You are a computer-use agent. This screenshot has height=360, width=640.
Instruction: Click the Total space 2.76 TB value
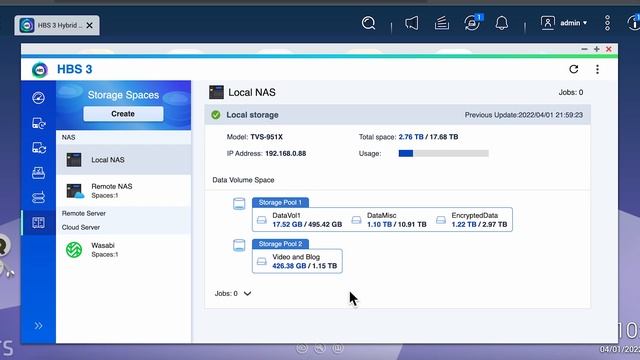coord(411,137)
